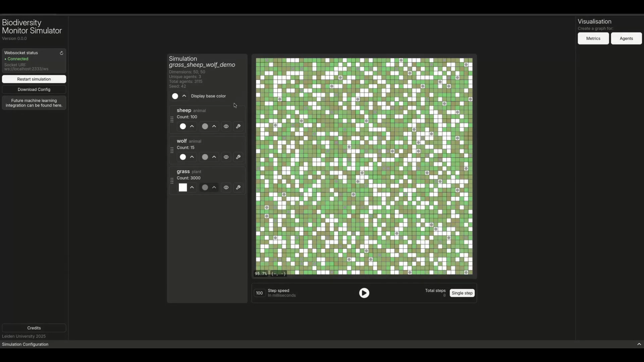The height and width of the screenshot is (362, 644).
Task: Open grass agent settings wrench
Action: [x=238, y=187]
